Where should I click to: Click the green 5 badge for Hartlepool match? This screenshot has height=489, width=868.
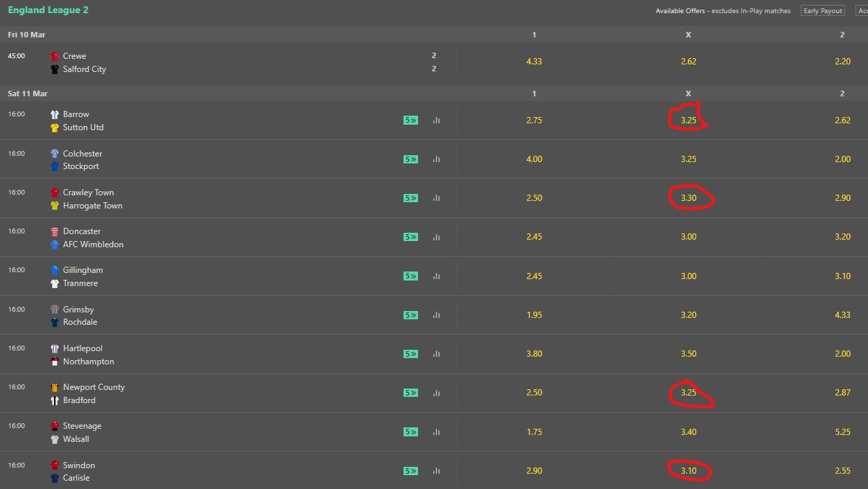click(x=411, y=354)
